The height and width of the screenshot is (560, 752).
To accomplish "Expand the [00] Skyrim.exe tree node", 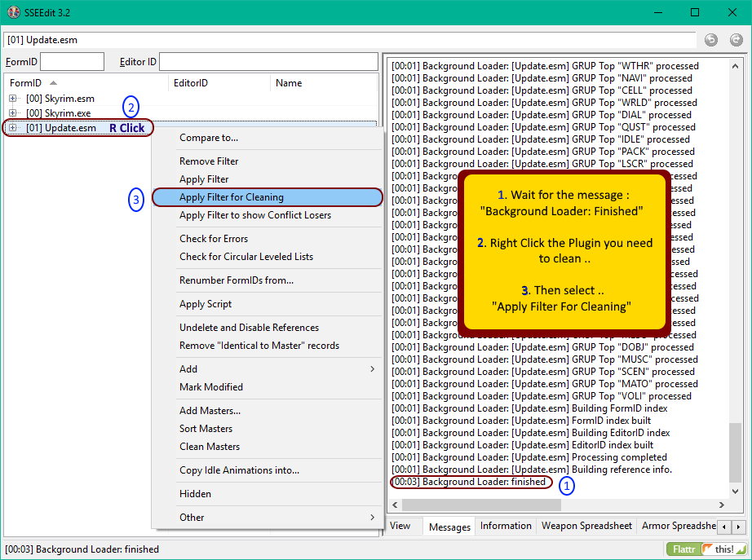I will pos(13,113).
